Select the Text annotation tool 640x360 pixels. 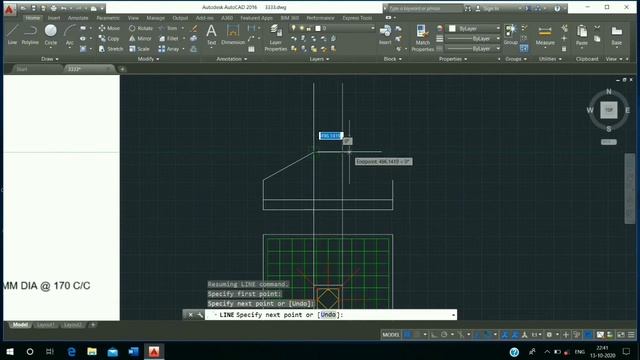point(211,34)
